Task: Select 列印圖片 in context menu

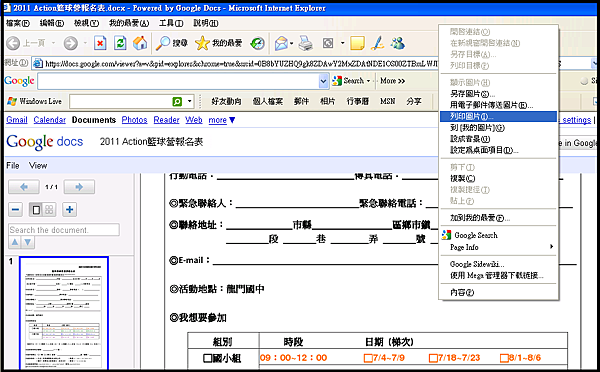Action: pos(498,116)
